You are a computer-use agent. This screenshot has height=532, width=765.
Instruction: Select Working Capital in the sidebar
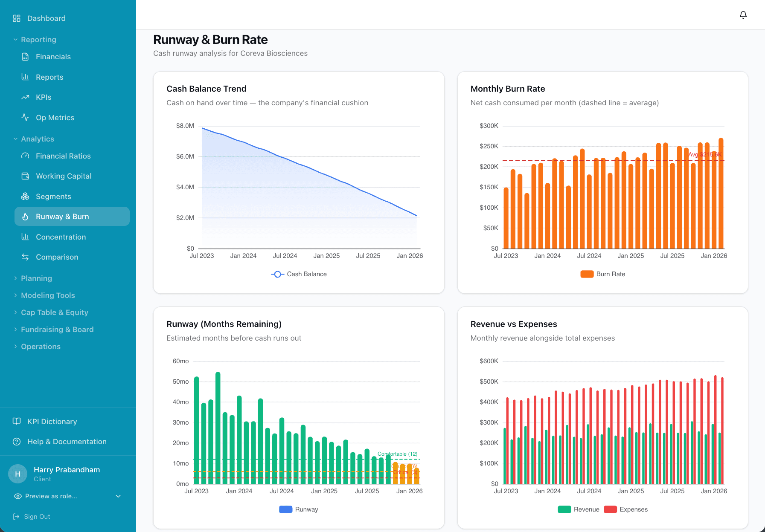click(63, 176)
